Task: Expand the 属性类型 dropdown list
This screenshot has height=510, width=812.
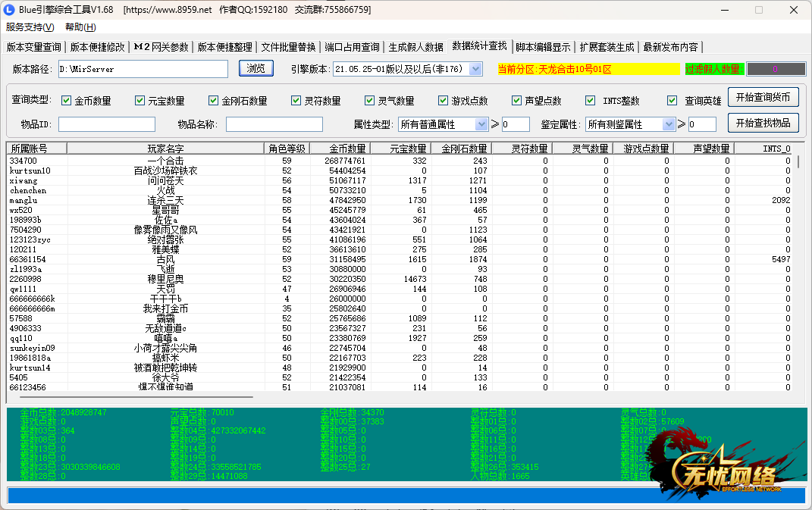Action: click(481, 124)
